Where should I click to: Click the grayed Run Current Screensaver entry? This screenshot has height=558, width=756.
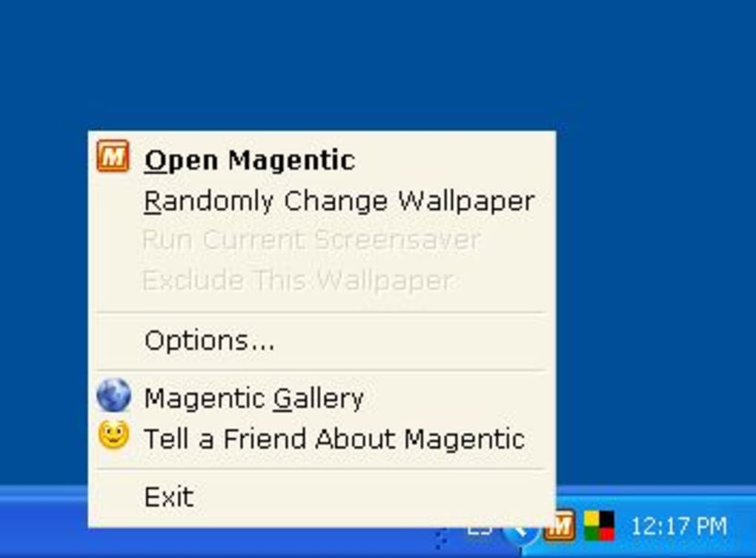[x=311, y=239]
